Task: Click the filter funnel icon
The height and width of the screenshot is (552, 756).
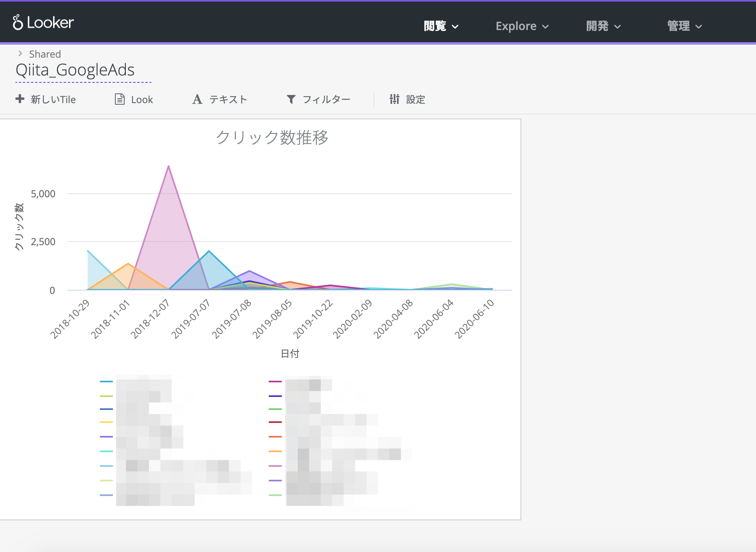Action: click(291, 99)
